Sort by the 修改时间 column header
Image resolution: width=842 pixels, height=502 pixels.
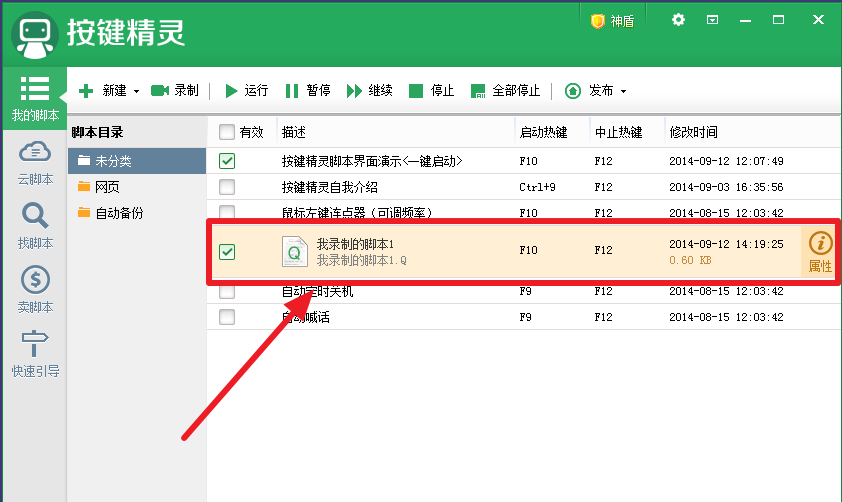[x=693, y=132]
